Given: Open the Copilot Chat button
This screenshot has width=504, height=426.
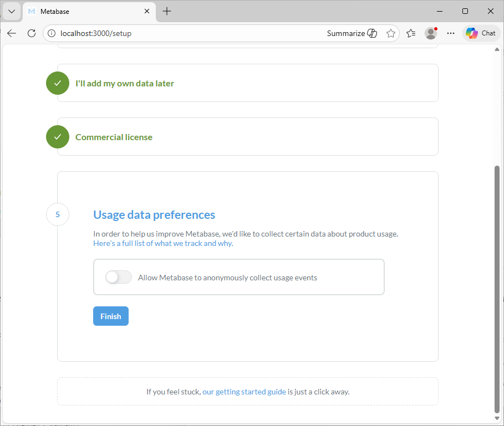Looking at the screenshot, I should click(481, 33).
